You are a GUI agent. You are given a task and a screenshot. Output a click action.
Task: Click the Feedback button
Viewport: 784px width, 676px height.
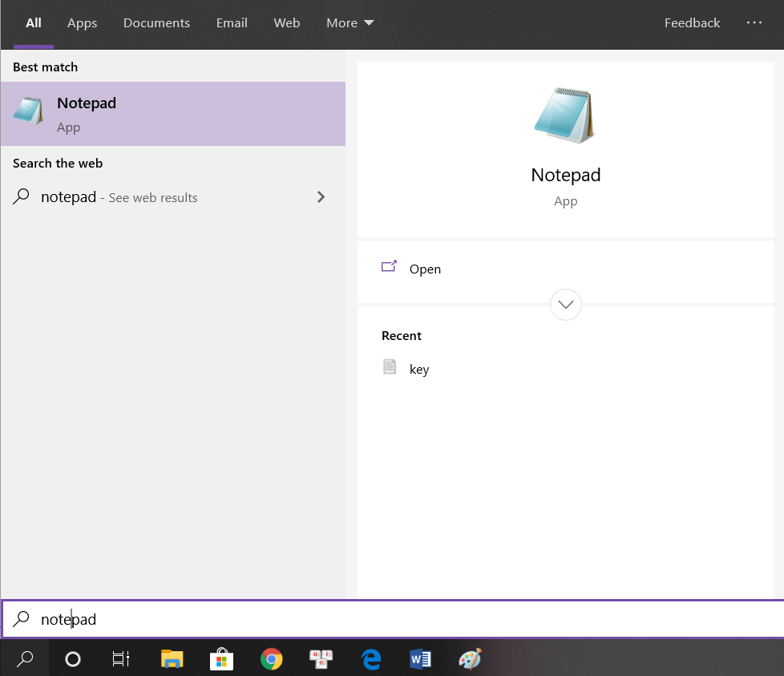pos(692,23)
